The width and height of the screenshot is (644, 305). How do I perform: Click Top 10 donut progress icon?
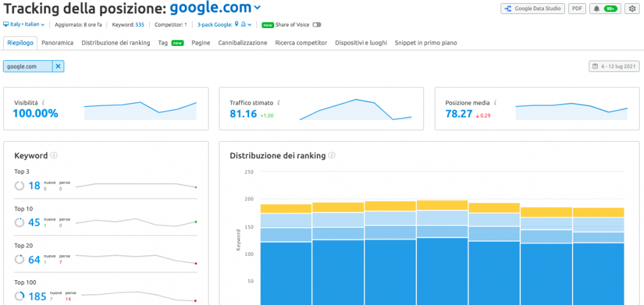point(19,223)
